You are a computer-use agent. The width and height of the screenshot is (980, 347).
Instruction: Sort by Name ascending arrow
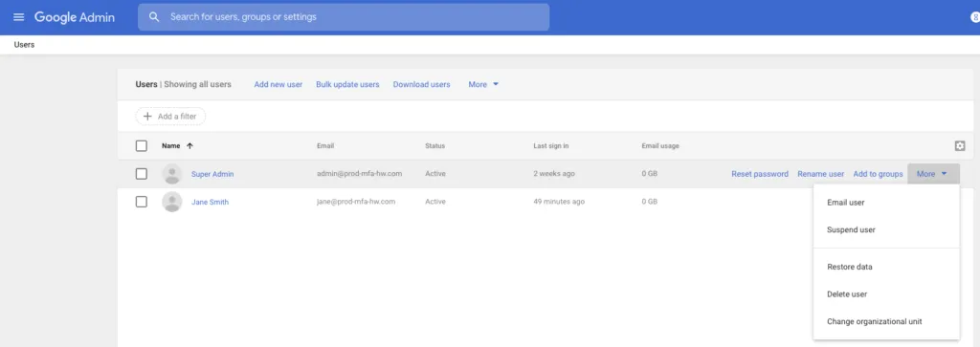pyautogui.click(x=190, y=146)
